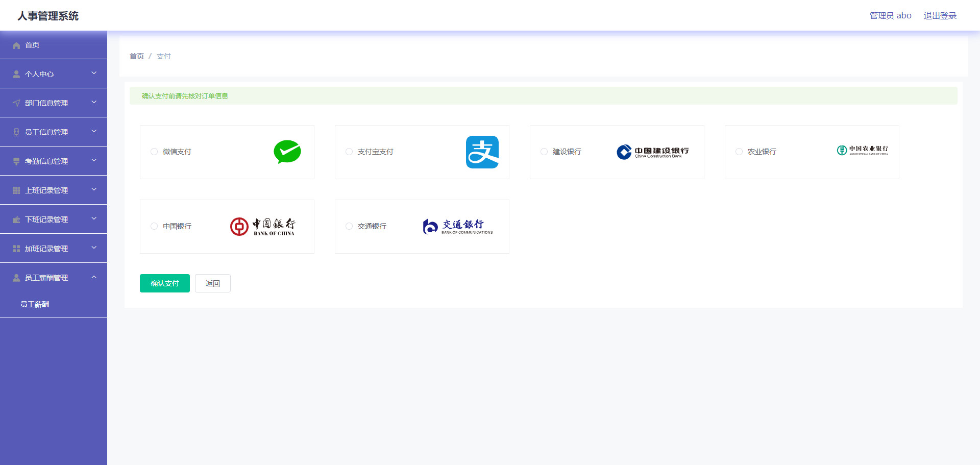
Task: Click the person icon beside 个人中心
Action: [16, 75]
